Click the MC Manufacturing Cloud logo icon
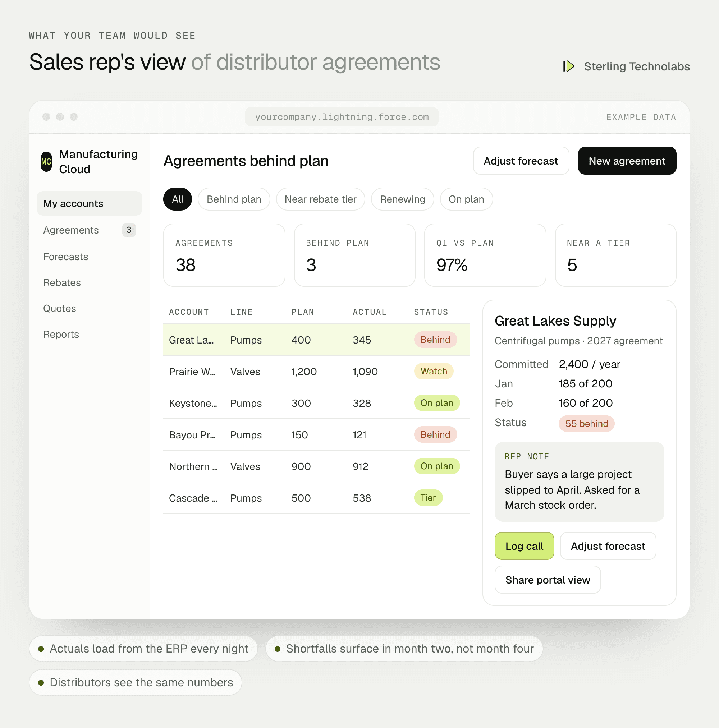The image size is (719, 728). click(46, 162)
